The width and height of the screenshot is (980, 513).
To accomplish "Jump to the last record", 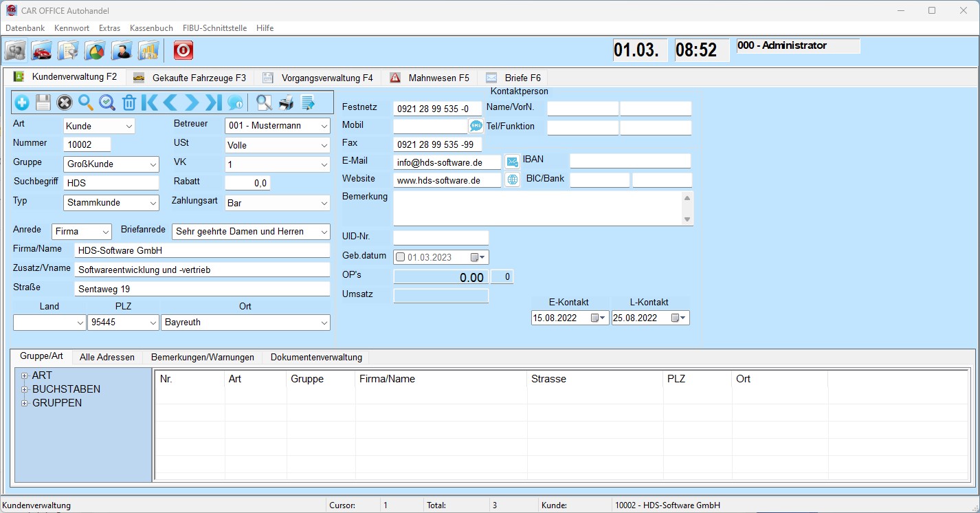I will [213, 103].
